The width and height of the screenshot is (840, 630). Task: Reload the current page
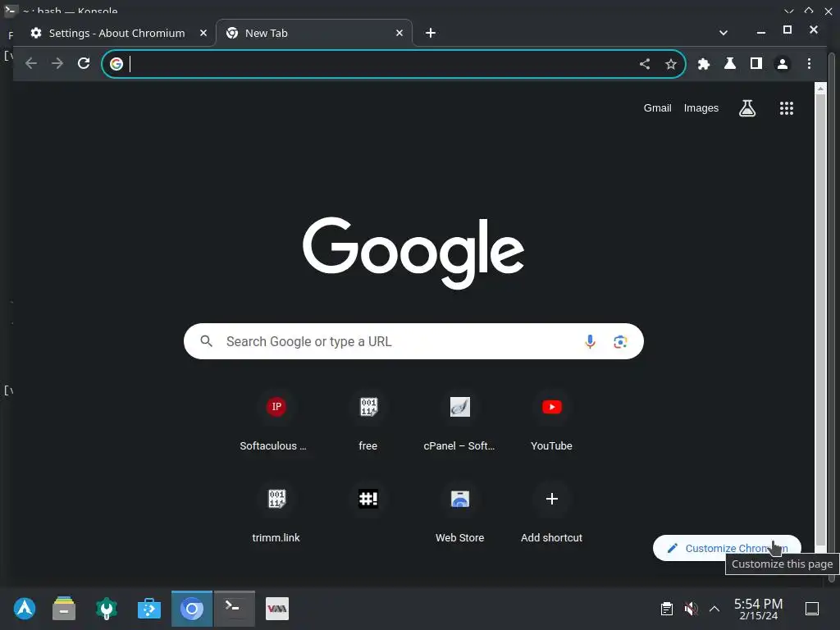coord(84,64)
